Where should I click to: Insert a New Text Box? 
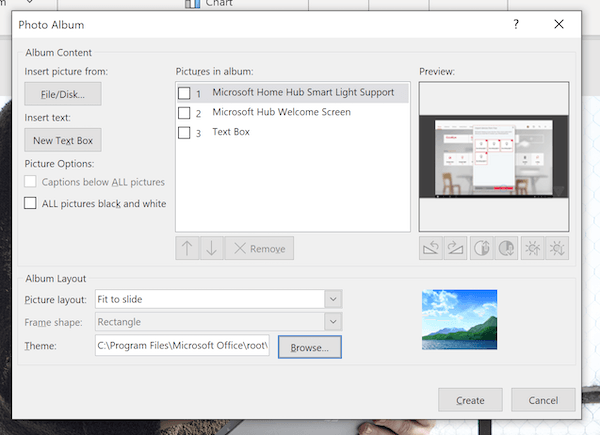pos(63,140)
